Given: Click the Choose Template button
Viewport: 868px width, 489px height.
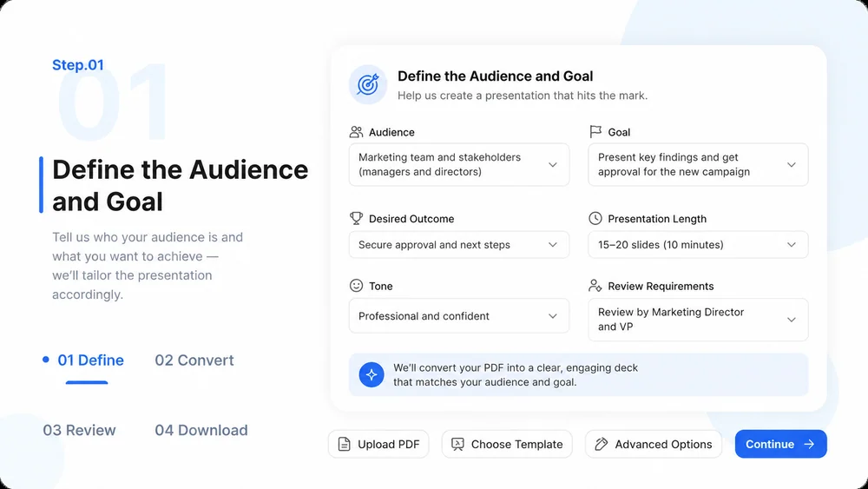Looking at the screenshot, I should coord(507,444).
